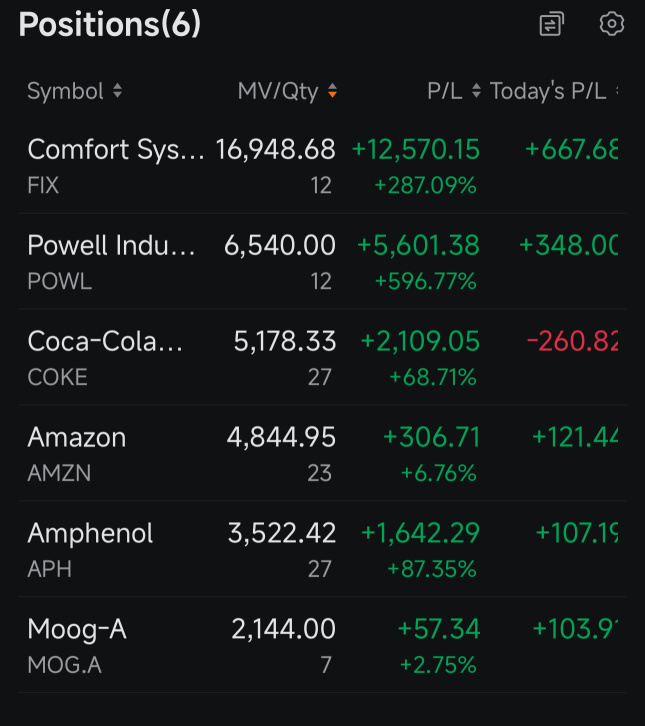Tap APH profit value +1,642.29

coord(420,533)
